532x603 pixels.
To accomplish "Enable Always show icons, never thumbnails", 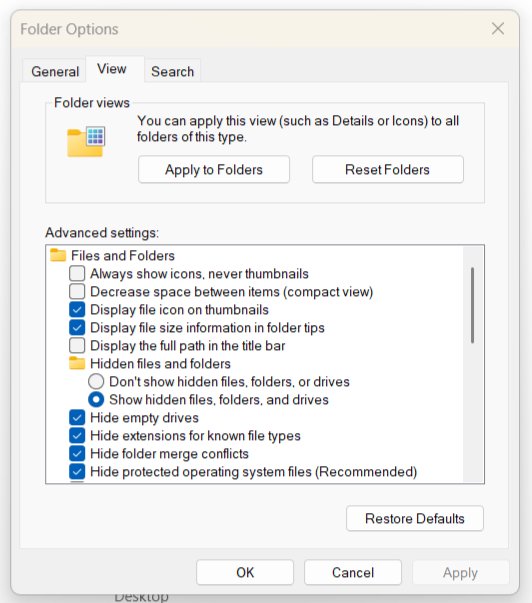I will pos(77,273).
